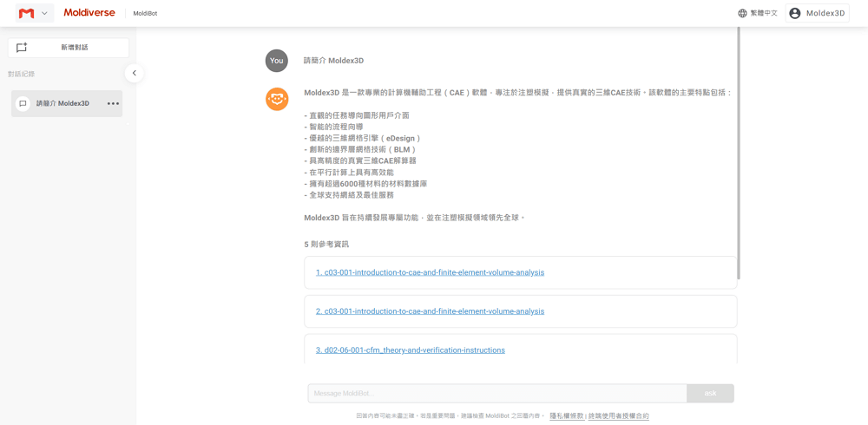Click the new chat plus icon
This screenshot has height=425, width=868.
coord(22,48)
